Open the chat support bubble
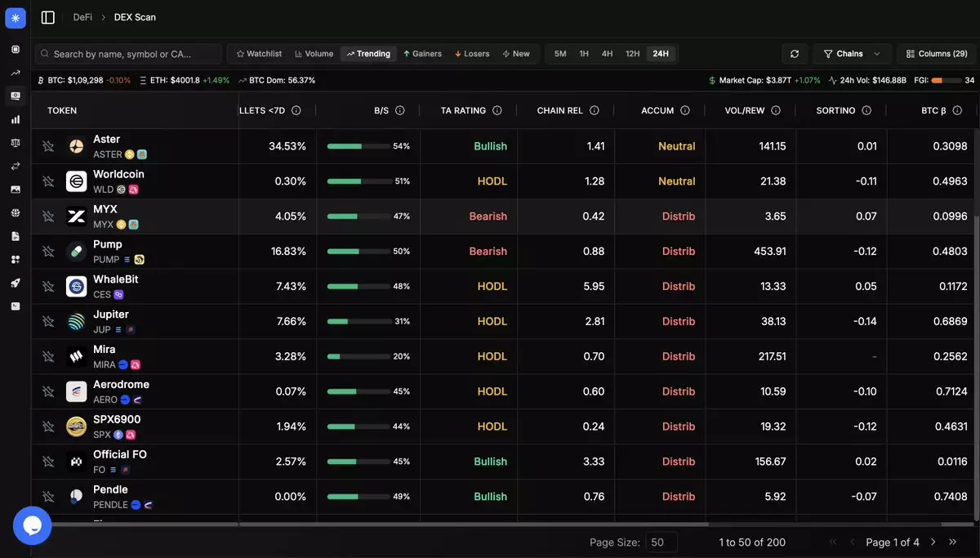The height and width of the screenshot is (558, 980). coord(32,525)
